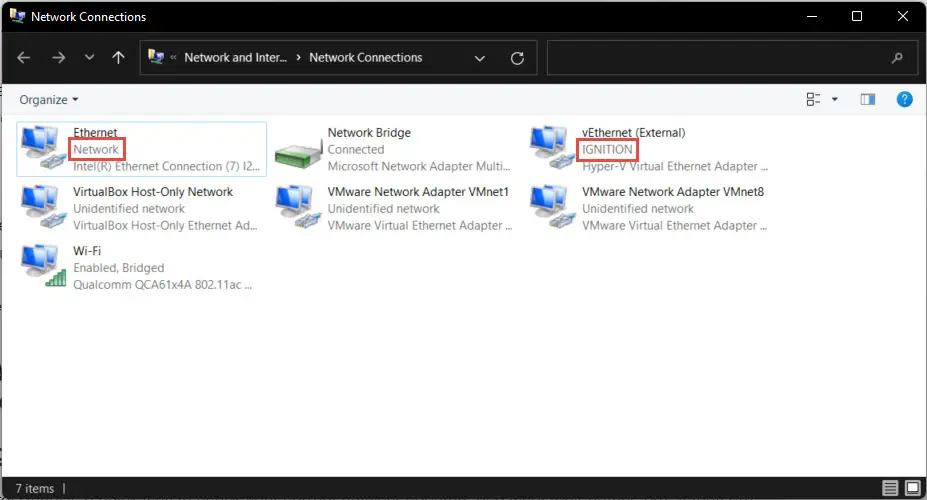Select VMware Network Adapter VMnet8 icon
The height and width of the screenshot is (500, 927).
click(552, 207)
